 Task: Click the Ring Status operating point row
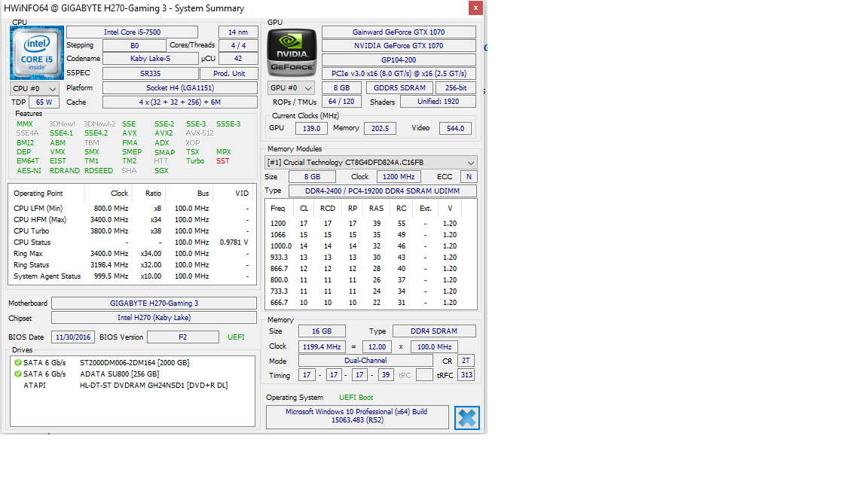click(132, 264)
